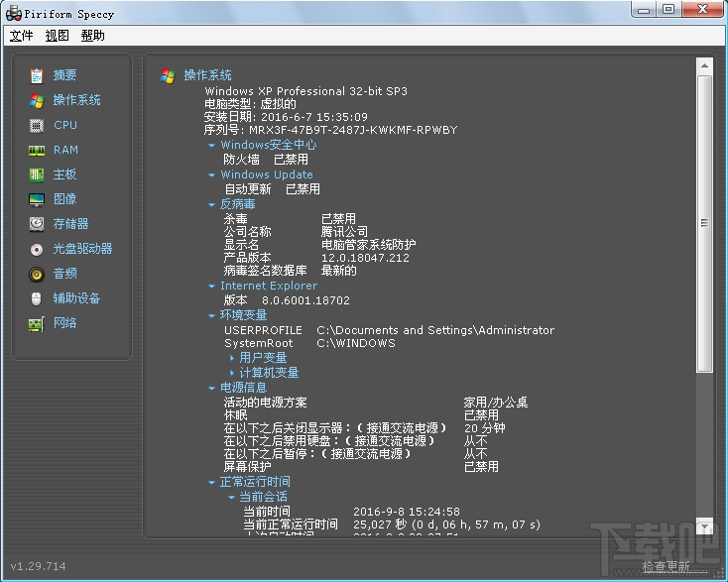This screenshot has height=582, width=728.
Task: Go to the RAM section
Action: (x=65, y=150)
